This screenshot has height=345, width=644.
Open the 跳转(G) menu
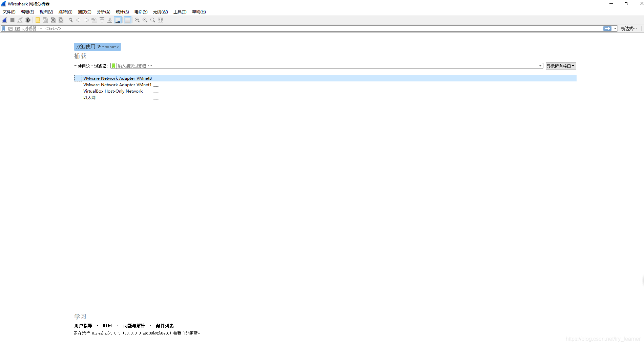tap(65, 12)
